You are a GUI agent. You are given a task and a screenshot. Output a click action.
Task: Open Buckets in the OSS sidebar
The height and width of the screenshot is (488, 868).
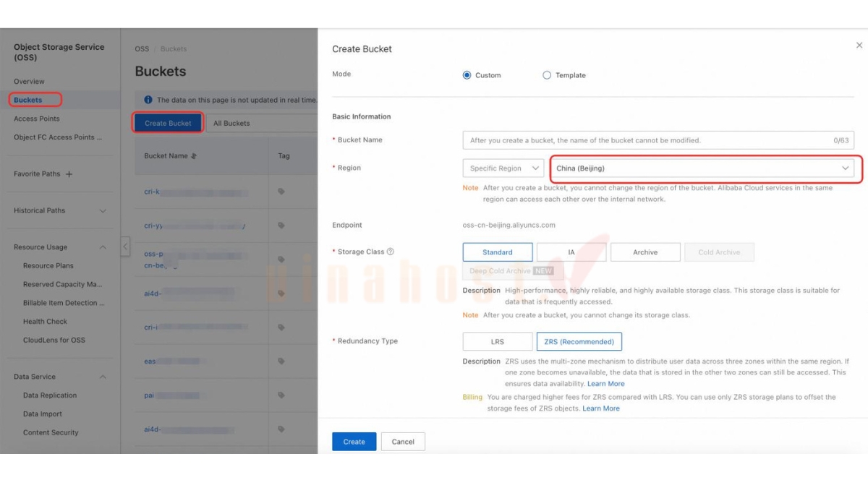point(28,100)
